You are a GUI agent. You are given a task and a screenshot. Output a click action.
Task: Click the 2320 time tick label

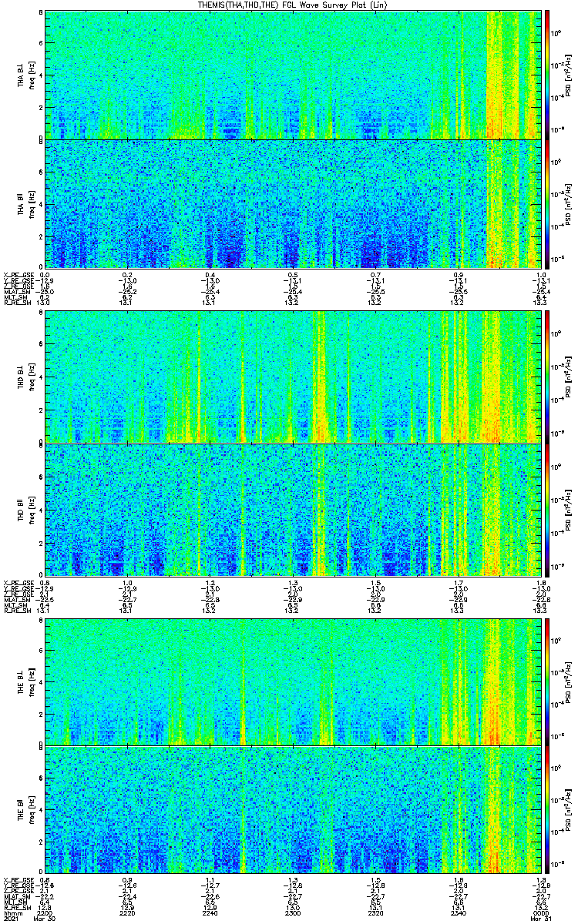(x=375, y=912)
